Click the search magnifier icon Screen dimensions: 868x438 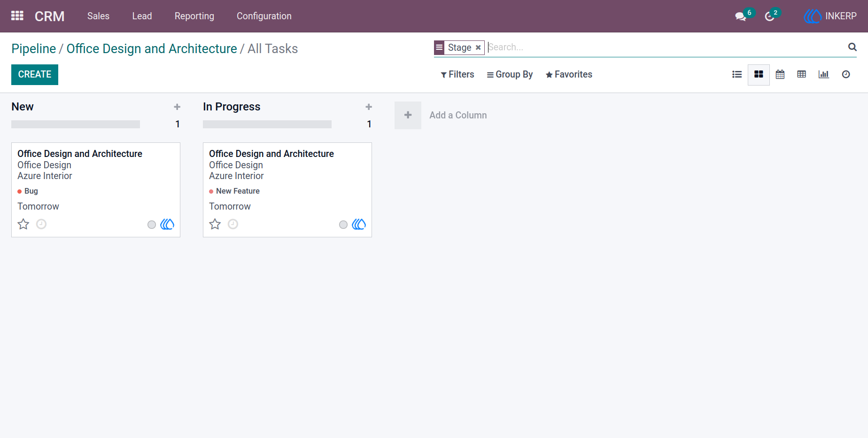[852, 47]
